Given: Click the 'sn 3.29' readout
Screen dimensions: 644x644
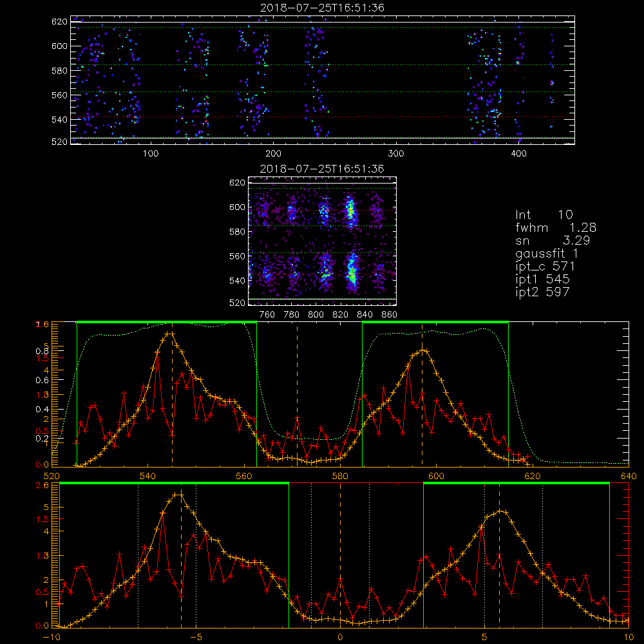Looking at the screenshot, I should pyautogui.click(x=553, y=240).
